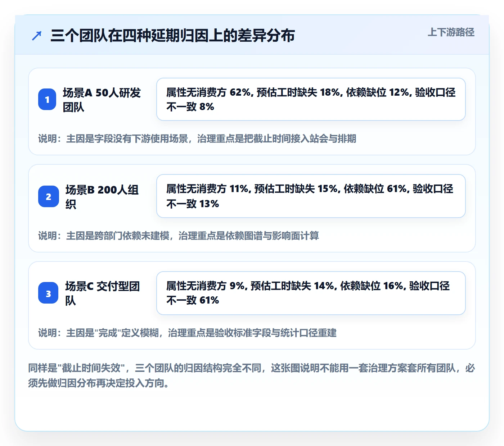Click the note about 跨部门依赖未建模
The height and width of the screenshot is (446, 504).
(179, 236)
